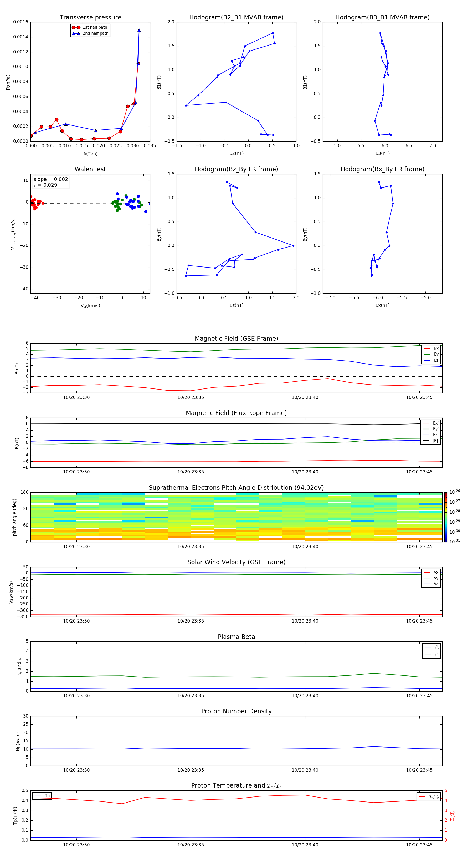The width and height of the screenshot is (473, 868).
Task: Select the 'slope = 0.002' annotation
Action: point(50,179)
